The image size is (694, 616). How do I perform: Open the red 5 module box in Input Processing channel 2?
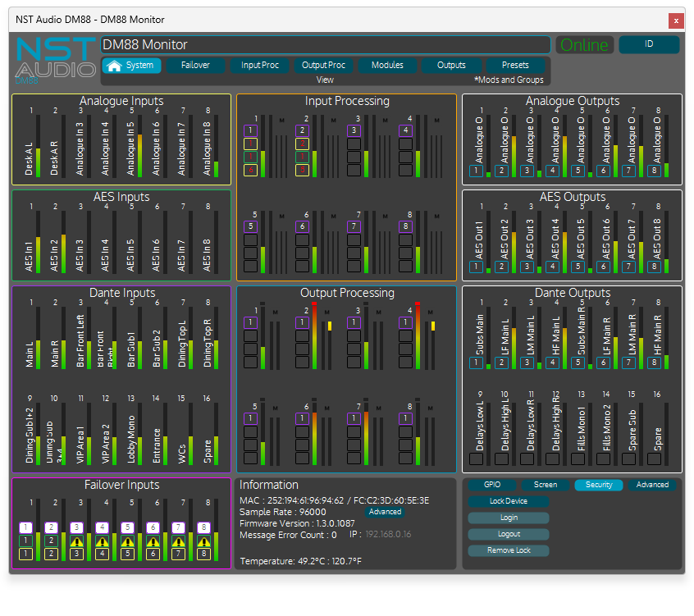(303, 170)
